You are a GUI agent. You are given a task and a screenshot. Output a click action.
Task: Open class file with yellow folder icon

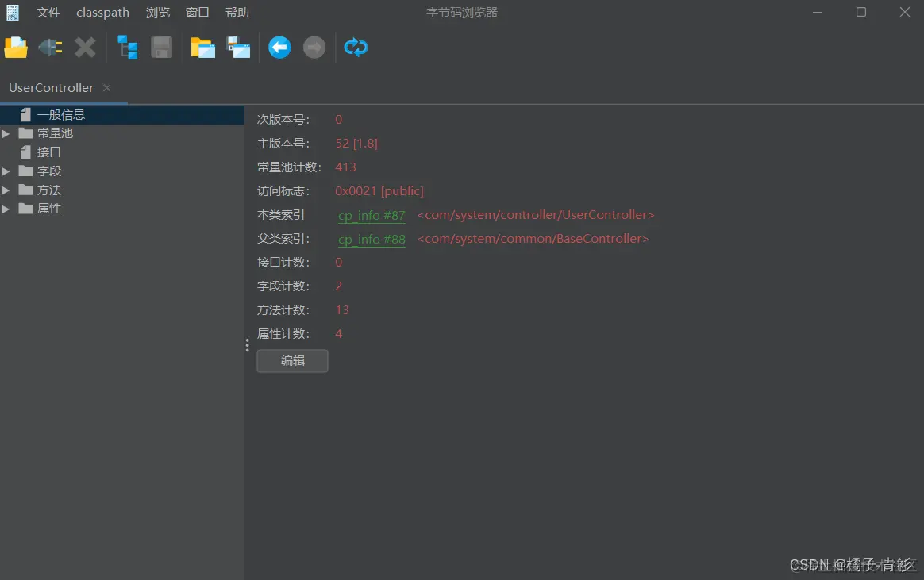(16, 47)
